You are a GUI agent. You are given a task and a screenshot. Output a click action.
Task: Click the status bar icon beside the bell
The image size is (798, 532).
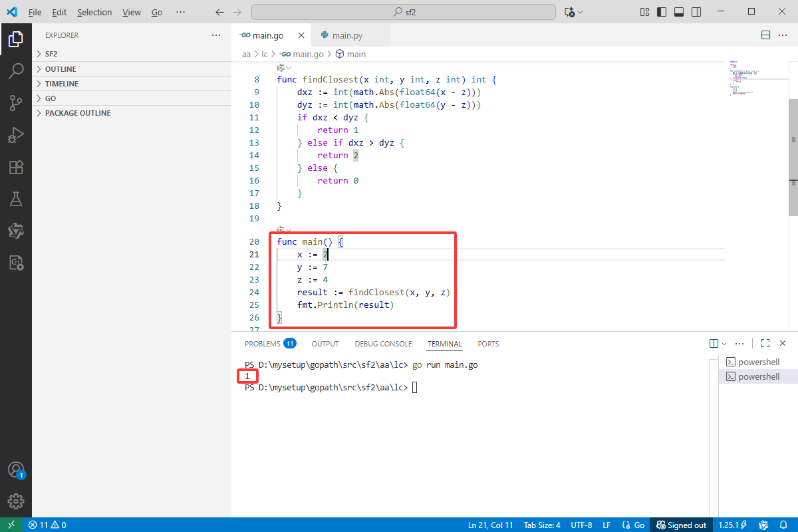[763, 525]
